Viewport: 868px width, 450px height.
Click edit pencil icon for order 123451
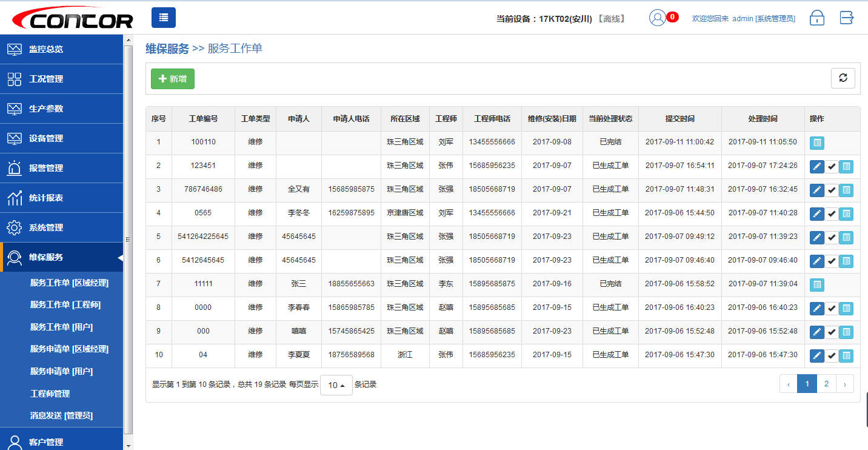817,166
